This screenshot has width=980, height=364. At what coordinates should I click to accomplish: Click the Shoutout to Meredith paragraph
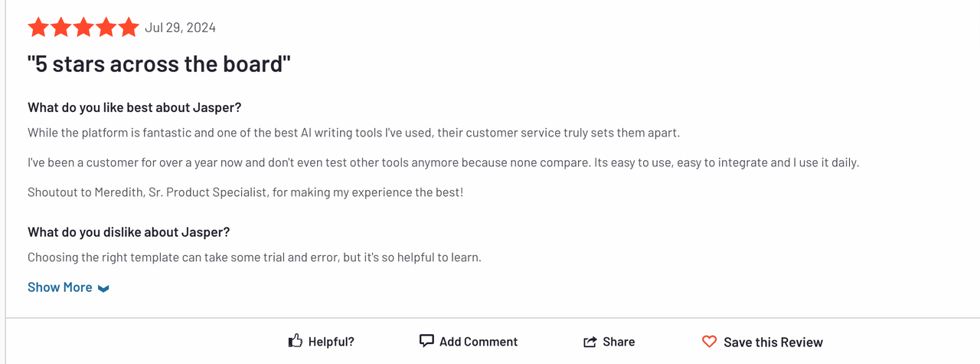click(245, 192)
